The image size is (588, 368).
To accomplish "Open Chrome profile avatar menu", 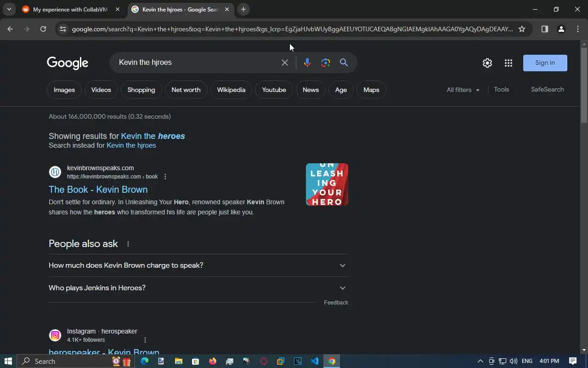I will pyautogui.click(x=561, y=29).
